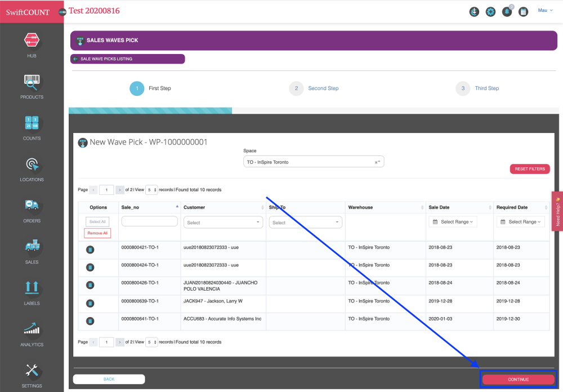The image size is (563, 392).
Task: Go to next page in bottom pager
Action: [119, 342]
